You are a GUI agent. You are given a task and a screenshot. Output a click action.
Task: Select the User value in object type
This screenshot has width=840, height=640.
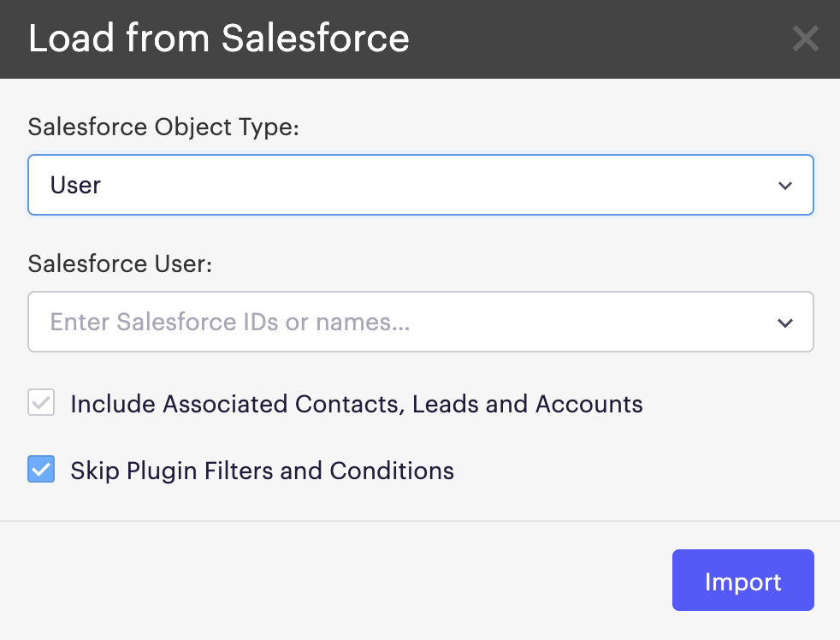[75, 185]
